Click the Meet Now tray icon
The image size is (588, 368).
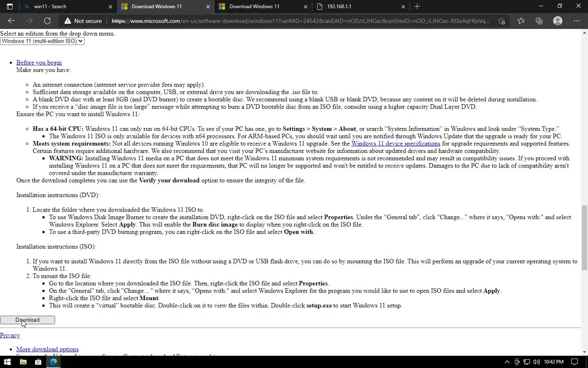click(517, 362)
